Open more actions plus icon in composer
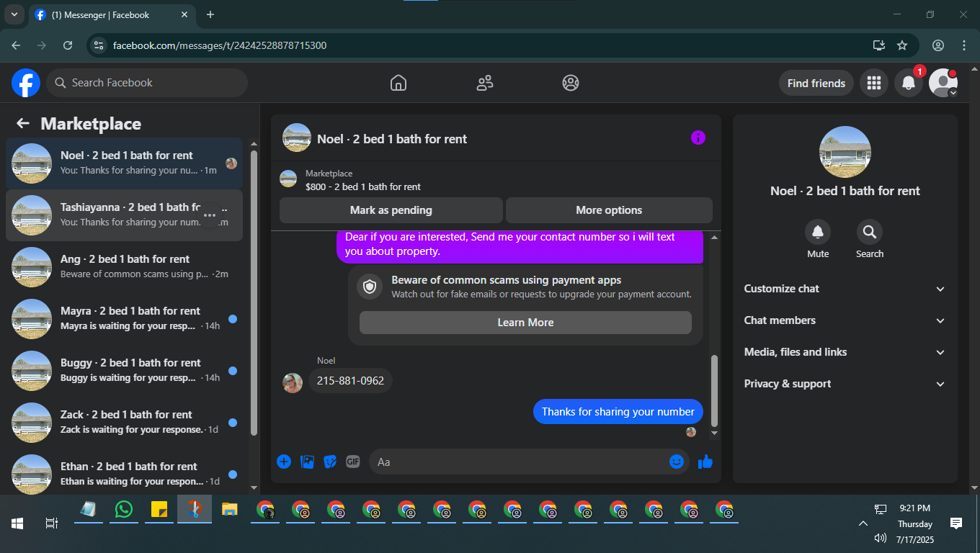The image size is (980, 553). (284, 462)
